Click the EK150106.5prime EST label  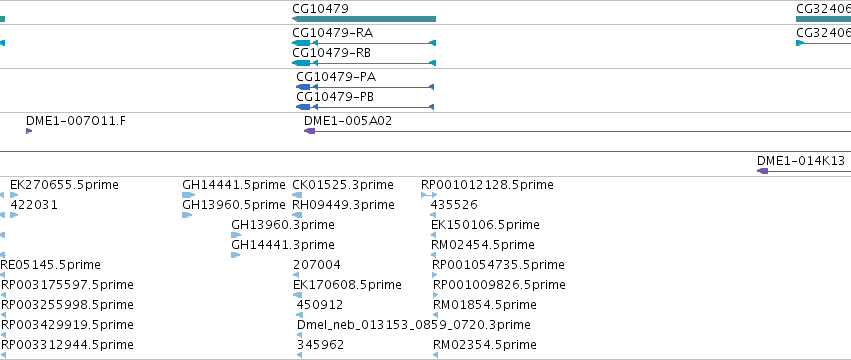coord(485,225)
